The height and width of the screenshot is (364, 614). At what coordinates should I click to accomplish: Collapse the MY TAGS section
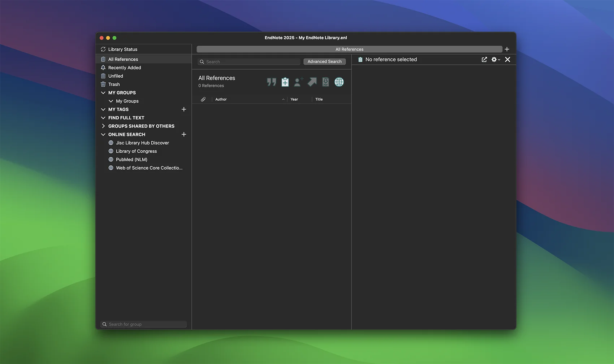coord(103,109)
